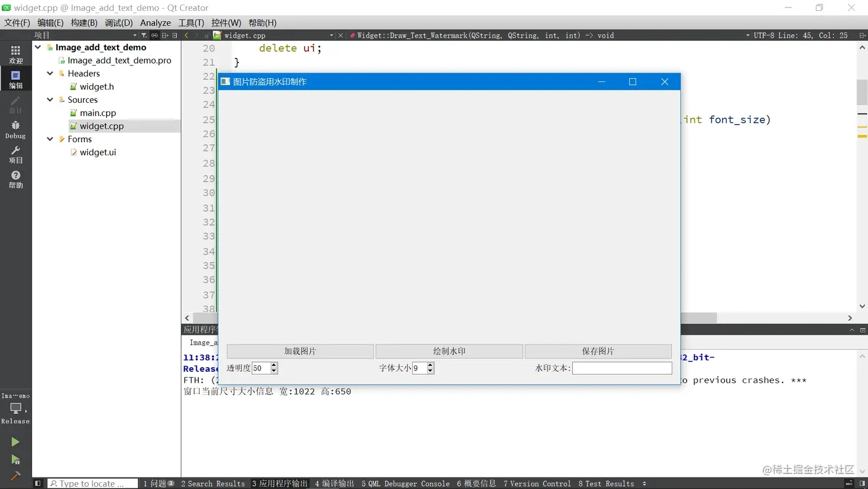Open 4 编译输出 pane
Screen dimensions: 868x489
[335, 484]
